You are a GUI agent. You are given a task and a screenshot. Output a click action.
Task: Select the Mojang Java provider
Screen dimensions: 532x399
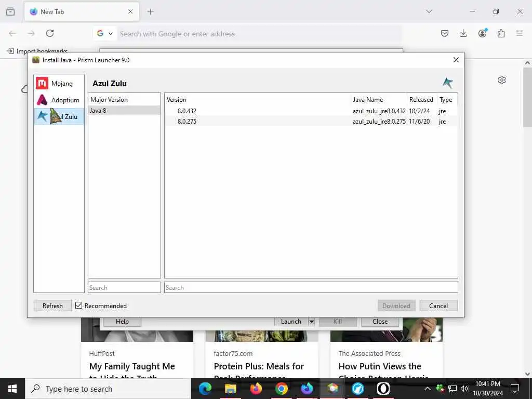(x=59, y=84)
